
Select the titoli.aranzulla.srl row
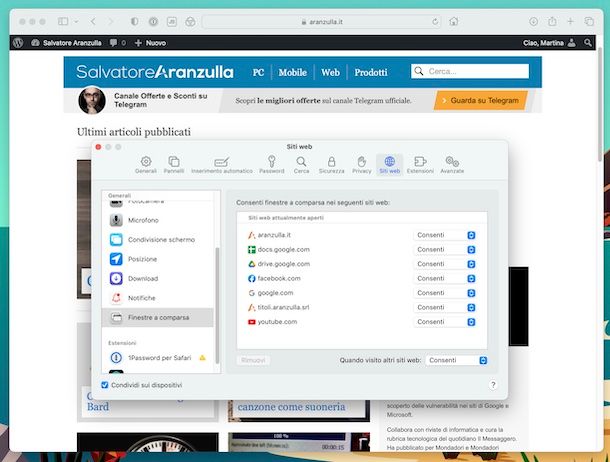coord(362,307)
